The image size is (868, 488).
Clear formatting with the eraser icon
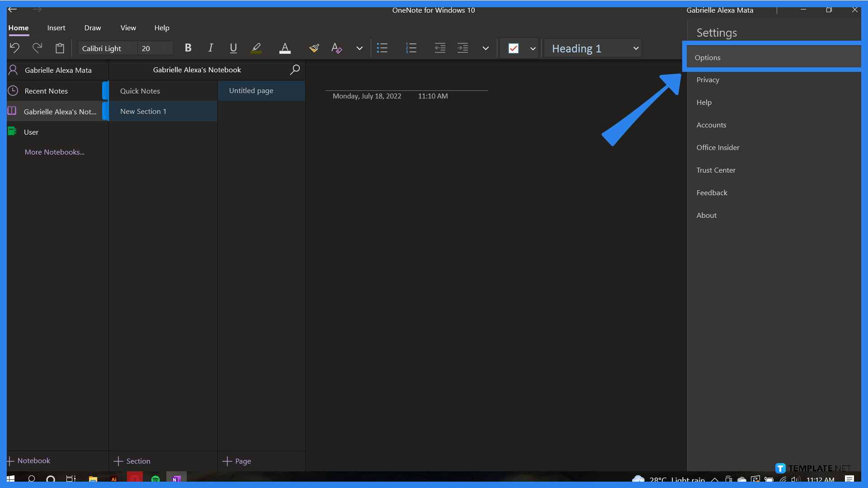336,48
